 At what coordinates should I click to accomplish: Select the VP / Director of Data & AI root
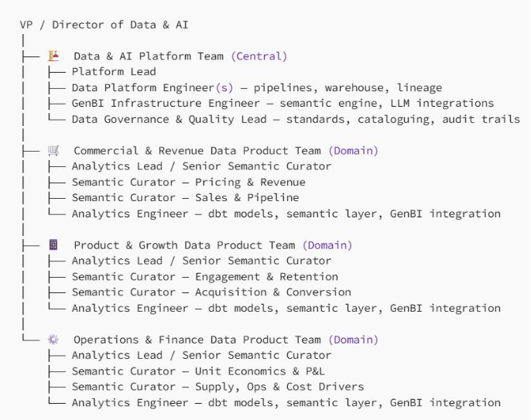point(104,25)
